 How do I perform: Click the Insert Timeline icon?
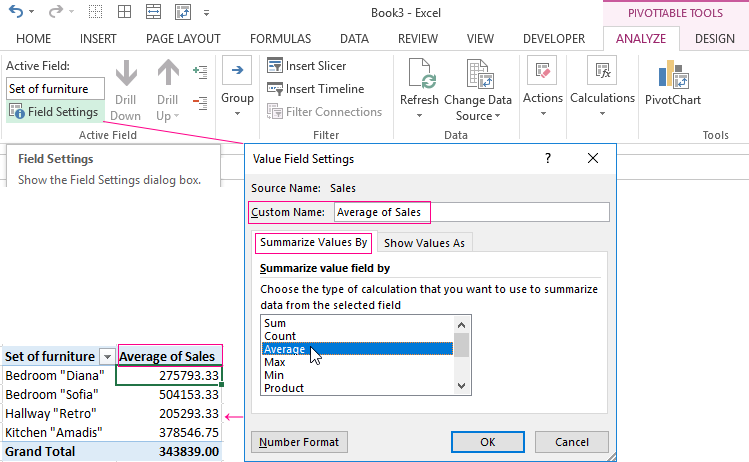[276, 88]
